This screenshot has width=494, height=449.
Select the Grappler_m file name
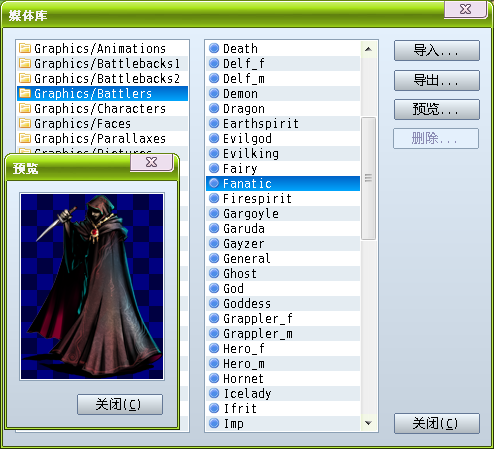click(258, 334)
